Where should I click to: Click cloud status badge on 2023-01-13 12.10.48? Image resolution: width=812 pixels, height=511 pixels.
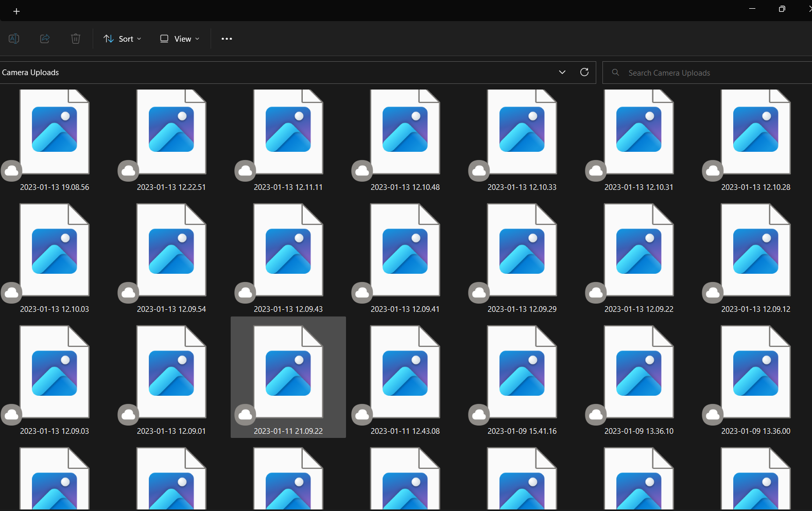(x=362, y=171)
